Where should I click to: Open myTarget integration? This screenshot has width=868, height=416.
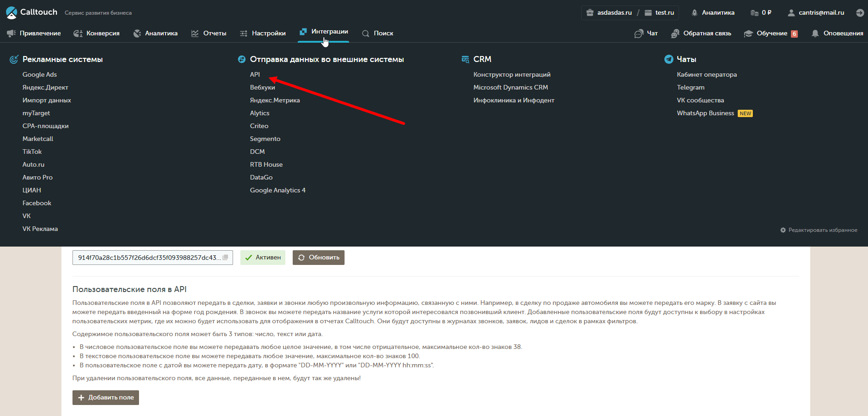(x=36, y=113)
